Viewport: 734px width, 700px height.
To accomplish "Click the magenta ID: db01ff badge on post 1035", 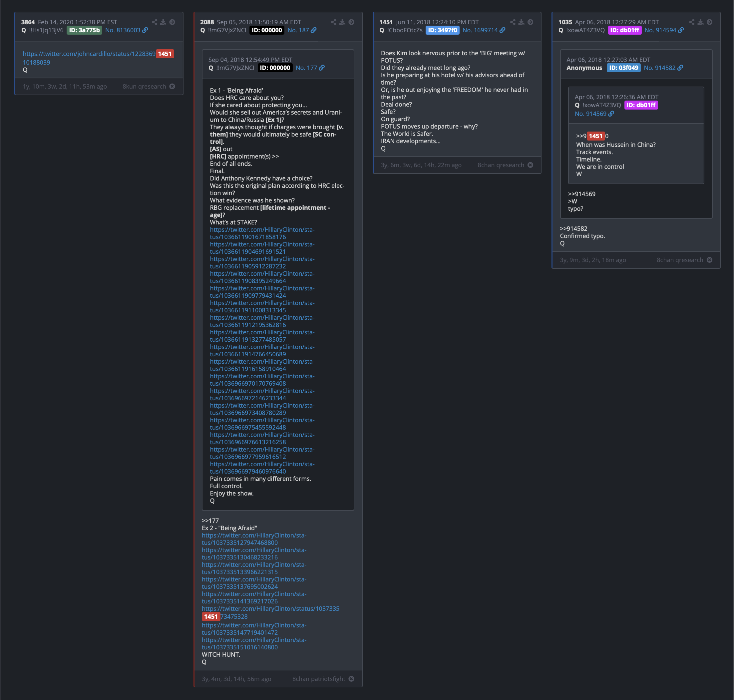I will tap(625, 30).
